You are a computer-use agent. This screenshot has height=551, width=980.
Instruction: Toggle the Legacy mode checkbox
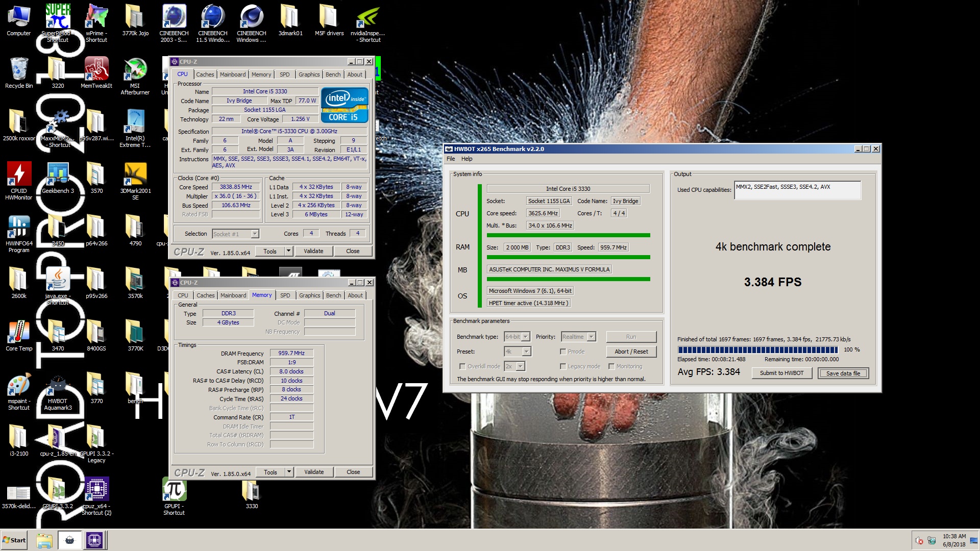(x=563, y=366)
